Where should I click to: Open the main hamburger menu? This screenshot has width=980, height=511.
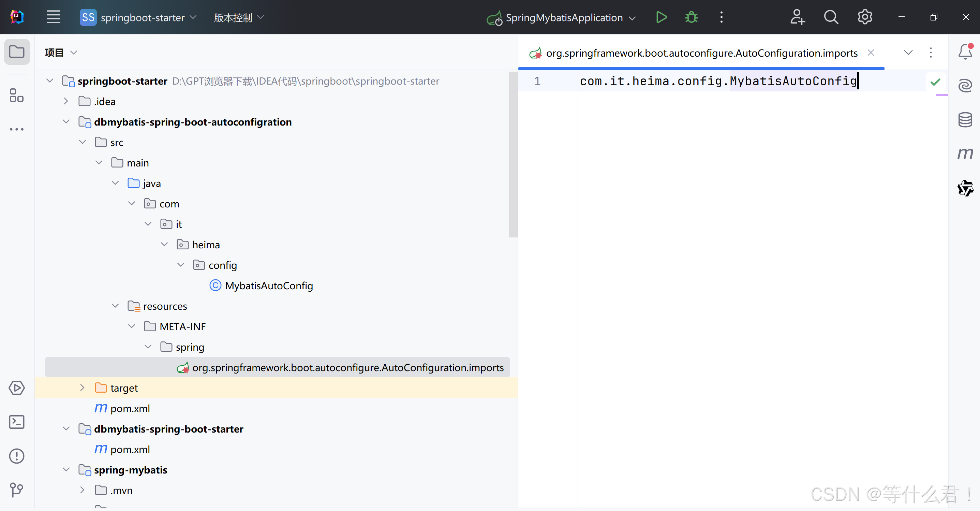(x=53, y=17)
